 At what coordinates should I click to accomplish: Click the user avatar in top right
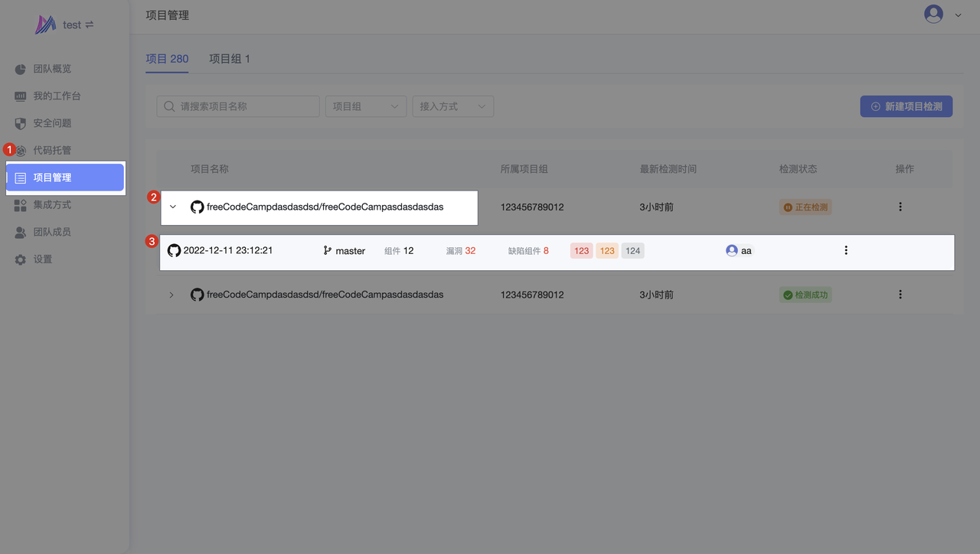(933, 15)
